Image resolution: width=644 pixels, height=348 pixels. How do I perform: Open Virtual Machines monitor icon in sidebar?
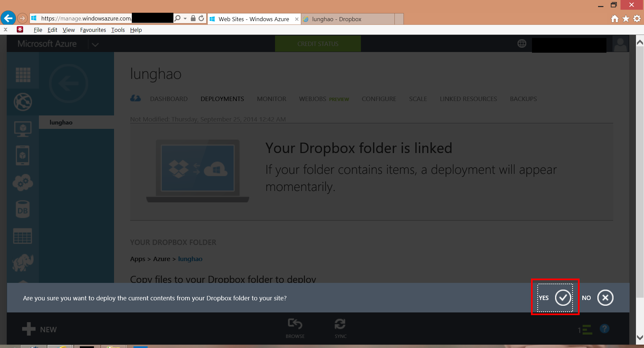(x=23, y=129)
